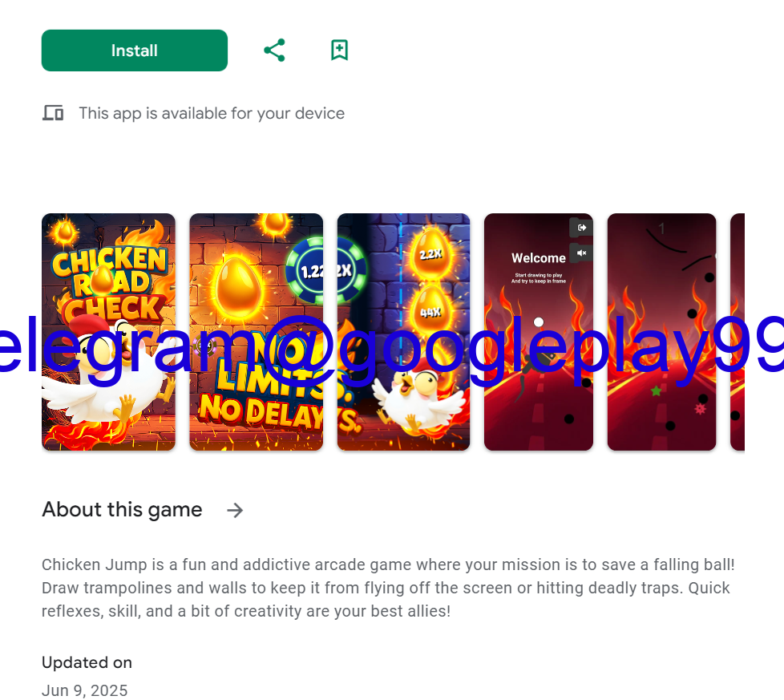Click the green 1.22X poker chip
The height and width of the screenshot is (700, 784).
coord(326,270)
